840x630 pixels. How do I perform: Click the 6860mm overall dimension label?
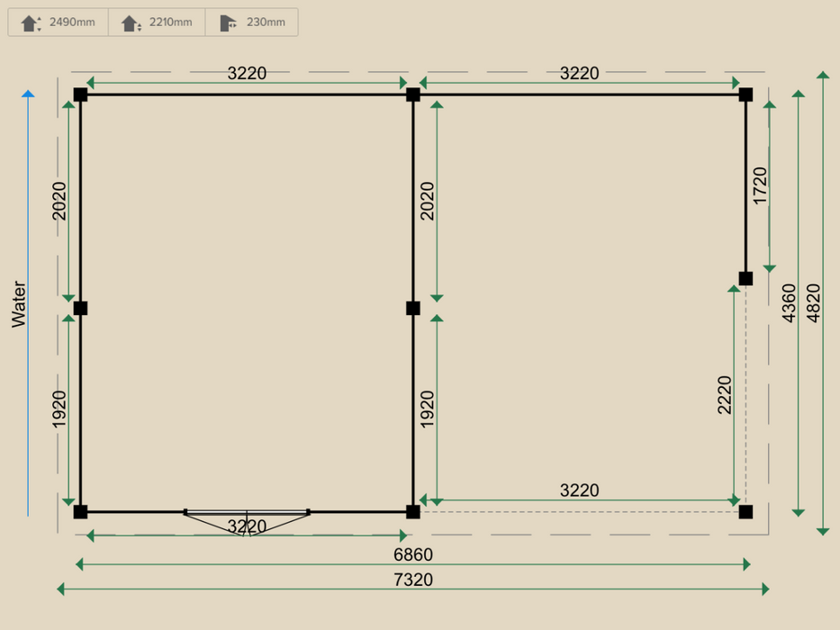tap(415, 554)
